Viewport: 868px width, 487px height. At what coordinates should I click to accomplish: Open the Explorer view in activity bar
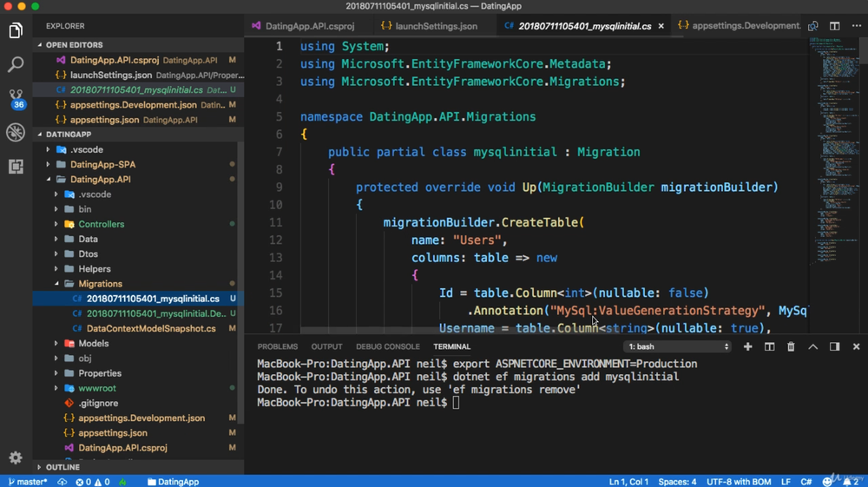click(x=16, y=31)
